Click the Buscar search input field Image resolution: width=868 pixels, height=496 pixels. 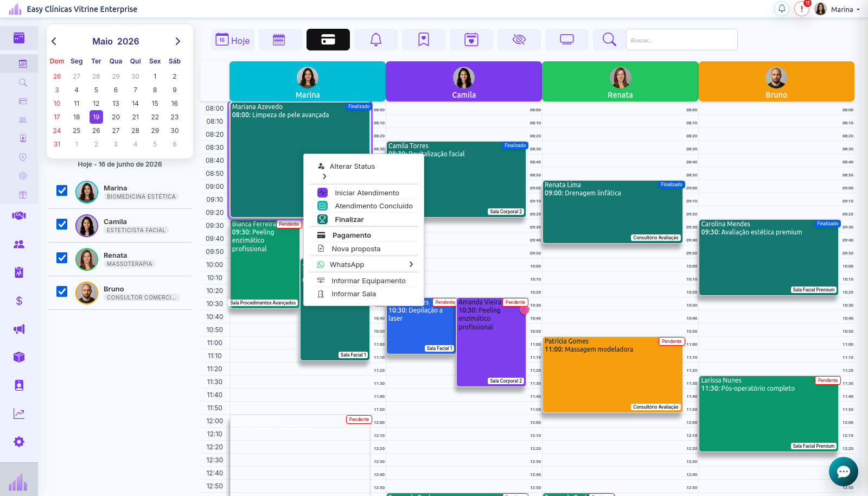click(x=682, y=40)
